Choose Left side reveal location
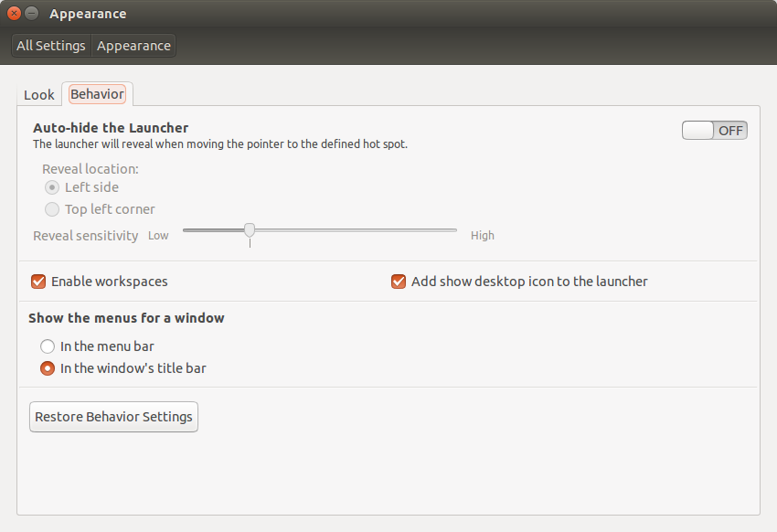The width and height of the screenshot is (777, 532). pyautogui.click(x=53, y=187)
